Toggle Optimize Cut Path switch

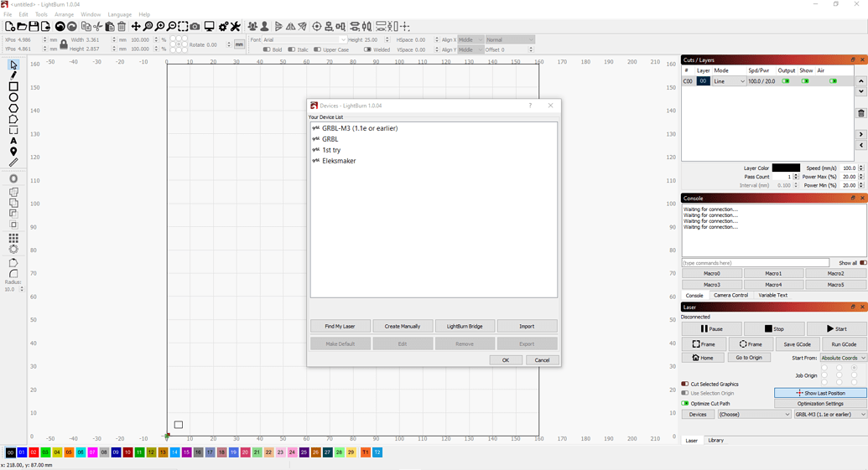pos(685,404)
